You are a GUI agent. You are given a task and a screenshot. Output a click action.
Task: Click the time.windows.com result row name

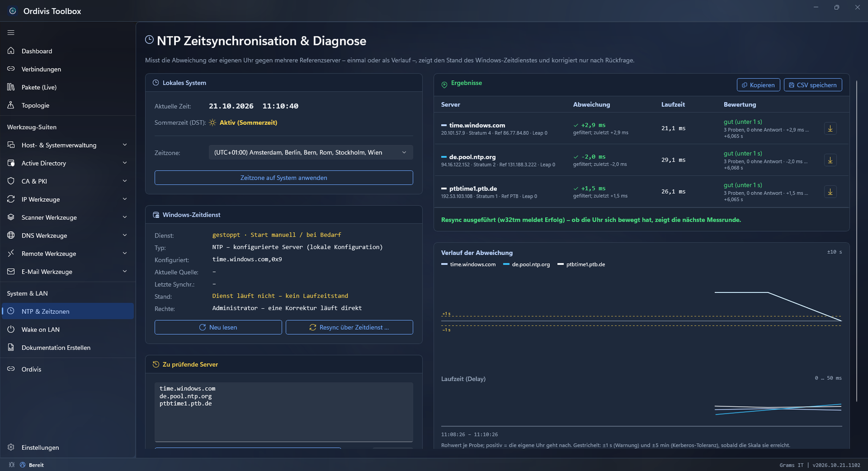[477, 125]
